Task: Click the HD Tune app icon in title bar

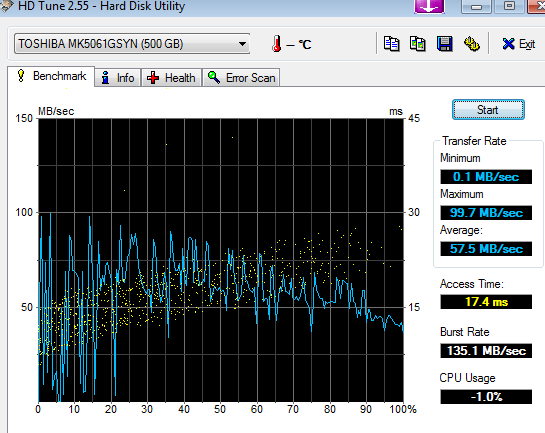Action: pyautogui.click(x=6, y=6)
